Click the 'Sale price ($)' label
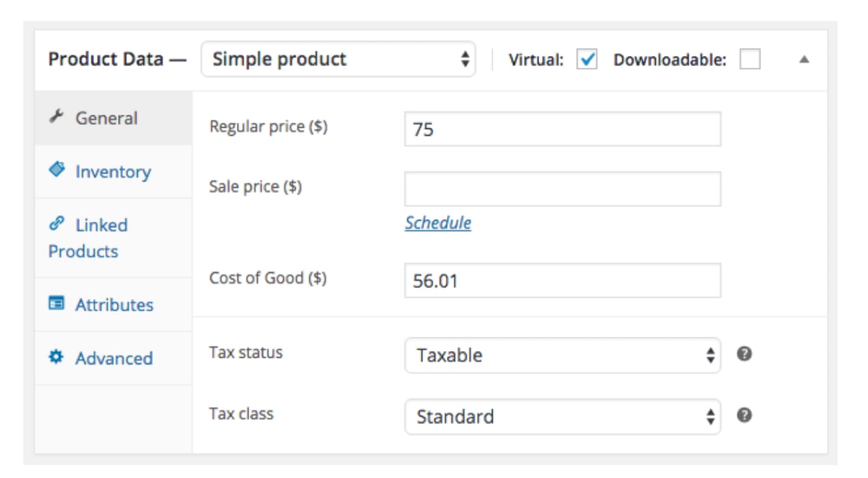The height and width of the screenshot is (478, 868). (255, 186)
